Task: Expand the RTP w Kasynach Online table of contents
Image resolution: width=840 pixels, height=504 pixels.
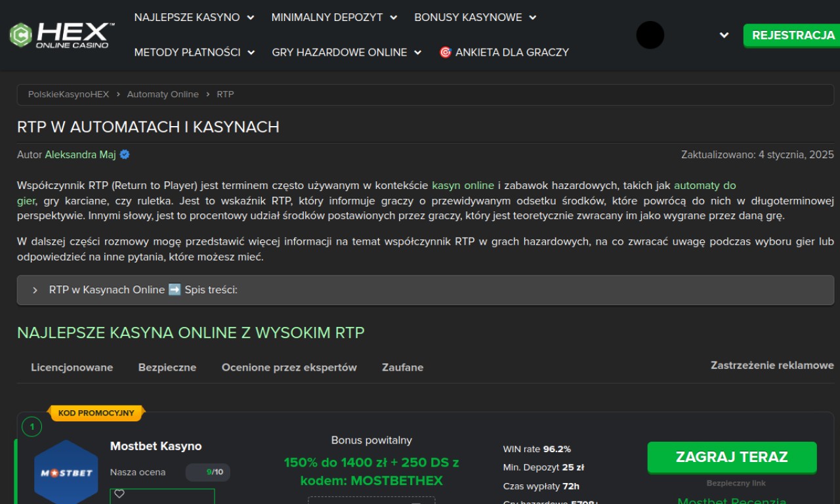Action: [425, 289]
